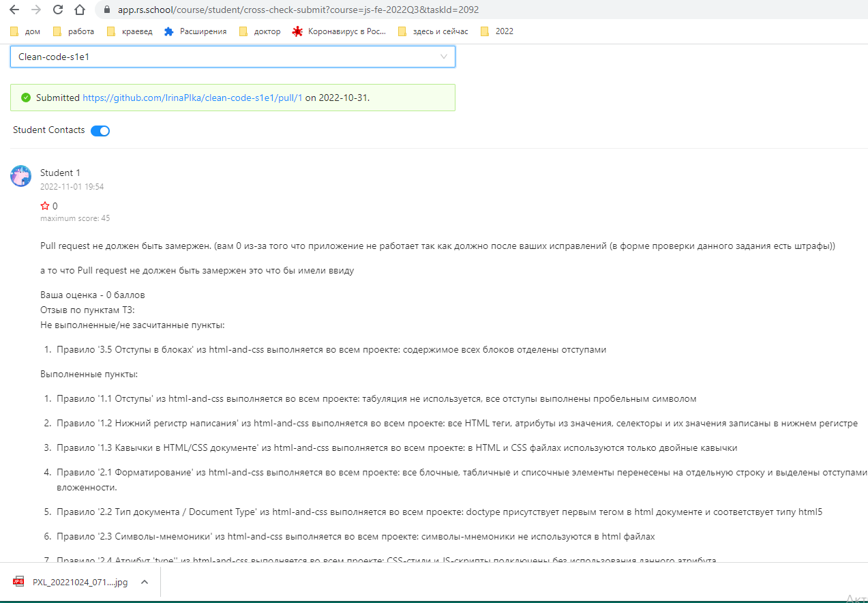Open the browser home page

click(79, 10)
